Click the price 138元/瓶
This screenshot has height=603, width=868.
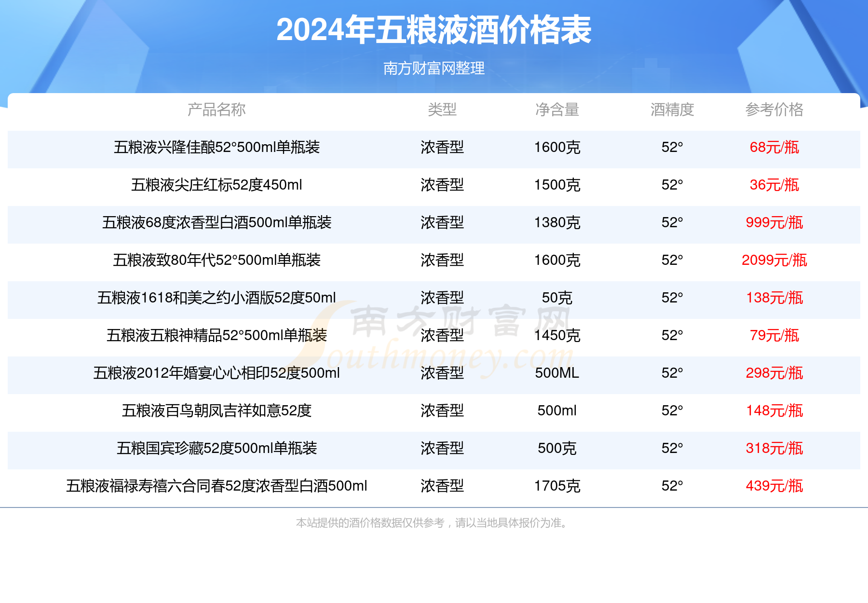pos(774,298)
